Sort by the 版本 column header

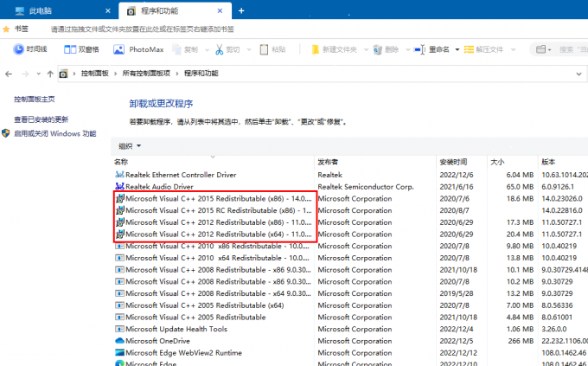click(563, 162)
